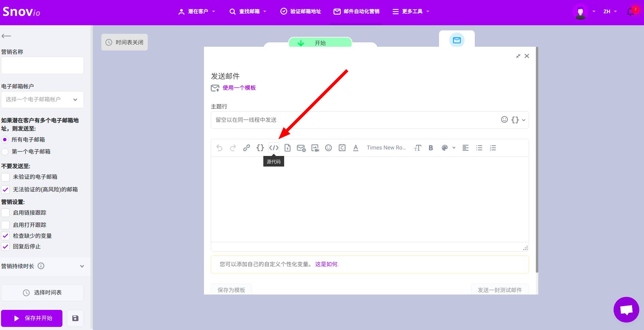This screenshot has width=644, height=330.
Task: Open the 潜在客户 menu
Action: [x=197, y=12]
